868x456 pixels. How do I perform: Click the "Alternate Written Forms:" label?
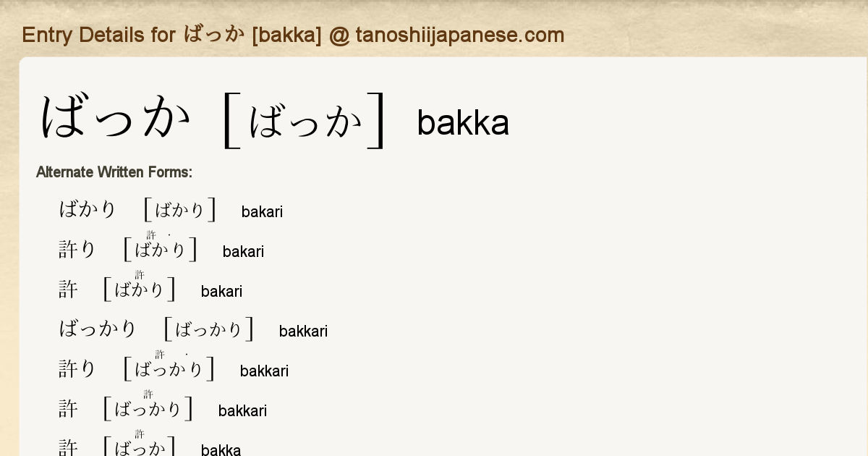click(x=114, y=172)
